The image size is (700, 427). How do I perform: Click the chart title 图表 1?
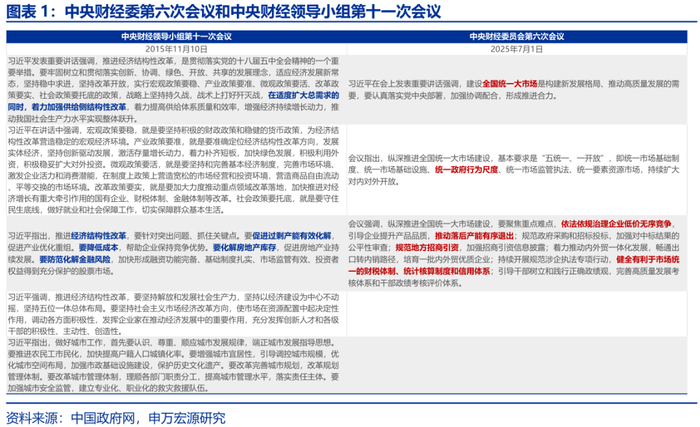224,12
